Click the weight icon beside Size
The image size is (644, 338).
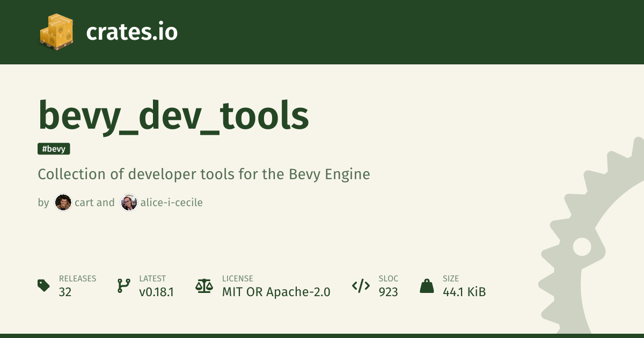427,285
